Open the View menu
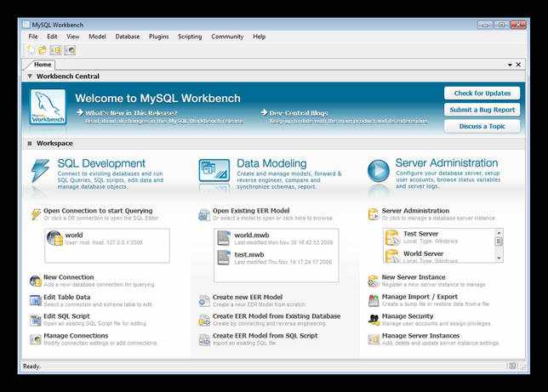 coord(72,37)
